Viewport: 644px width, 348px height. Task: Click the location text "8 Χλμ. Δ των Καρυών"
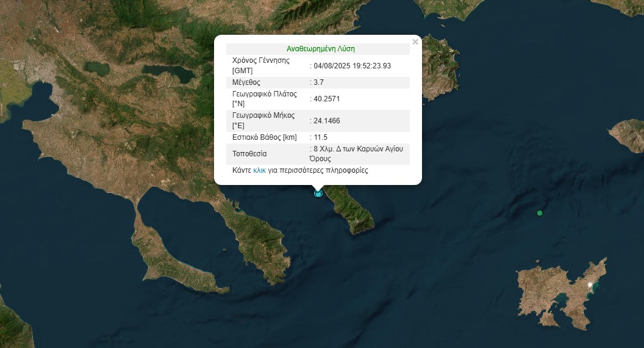click(358, 149)
